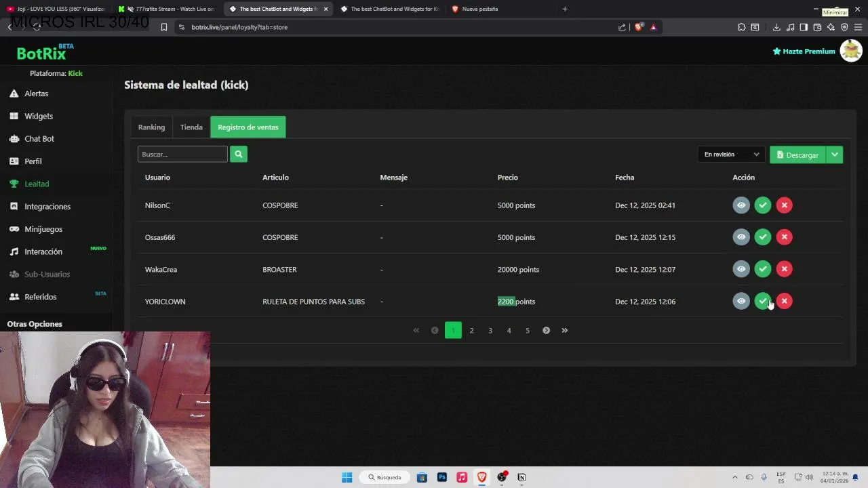Click green search magnifier button
This screenshot has width=868, height=488.
pos(239,154)
